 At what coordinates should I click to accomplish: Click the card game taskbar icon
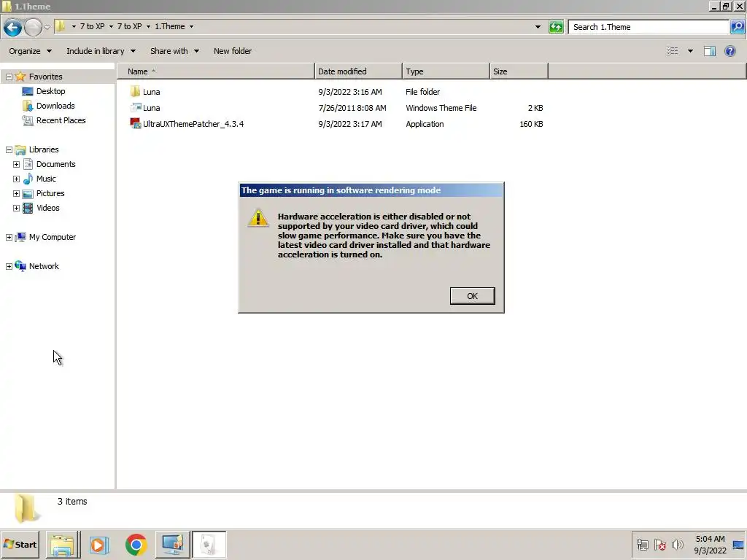pyautogui.click(x=209, y=545)
